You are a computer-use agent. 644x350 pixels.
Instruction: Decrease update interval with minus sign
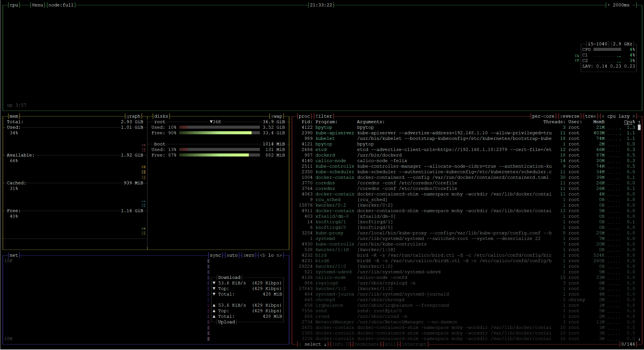(x=634, y=5)
